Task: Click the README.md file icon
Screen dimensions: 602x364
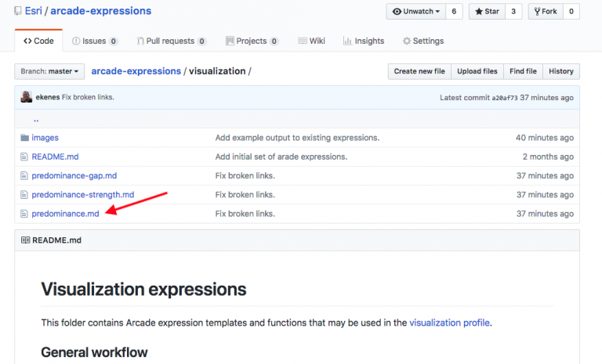Action: (x=24, y=157)
